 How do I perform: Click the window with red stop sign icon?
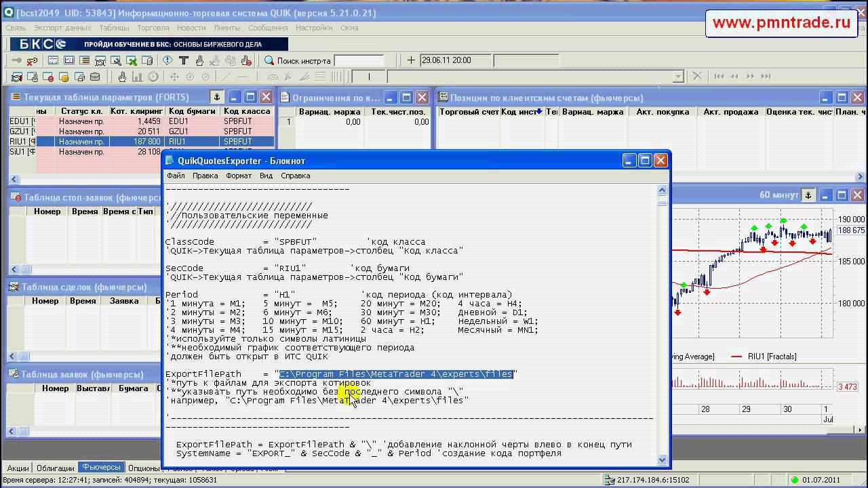[x=48, y=77]
